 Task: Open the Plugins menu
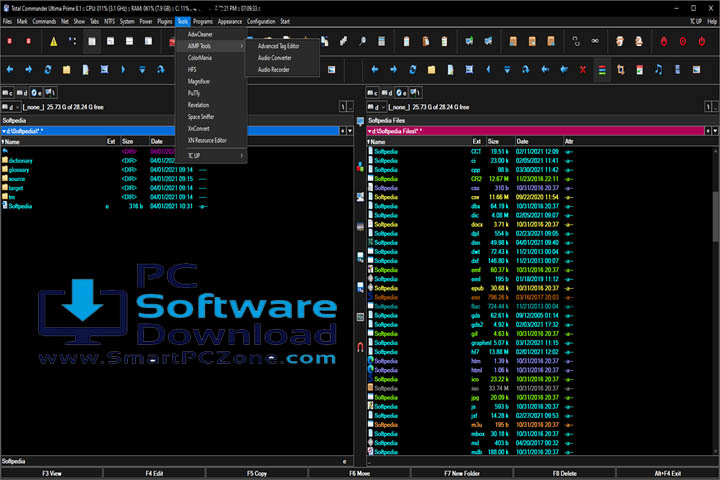tap(164, 21)
